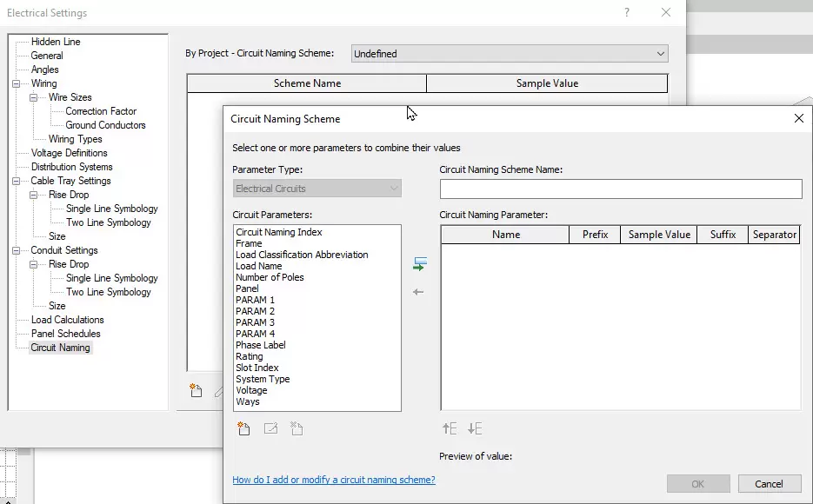
Task: Click the Delete Parameter icon
Action: pyautogui.click(x=297, y=428)
